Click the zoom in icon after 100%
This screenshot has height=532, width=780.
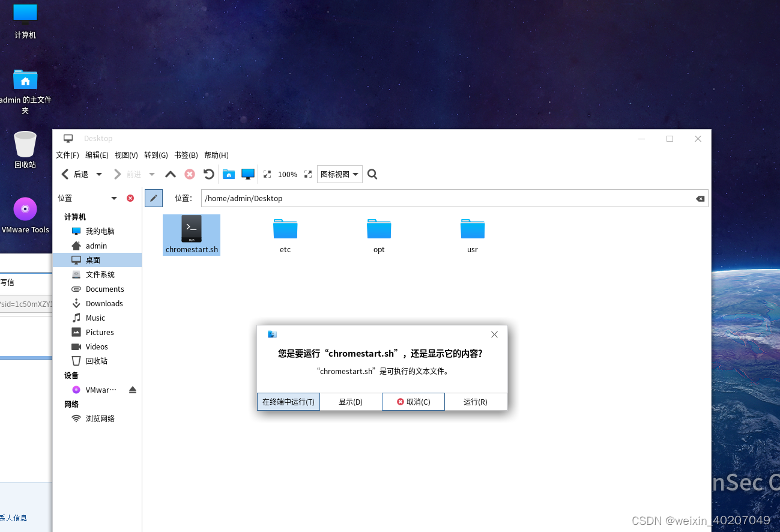pos(308,174)
